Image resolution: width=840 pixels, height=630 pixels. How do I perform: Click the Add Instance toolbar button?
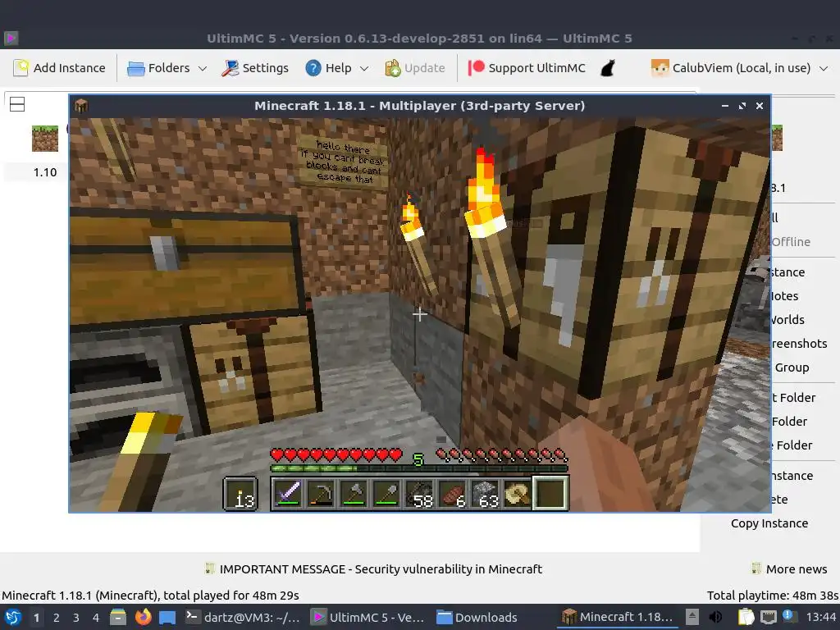(x=59, y=68)
